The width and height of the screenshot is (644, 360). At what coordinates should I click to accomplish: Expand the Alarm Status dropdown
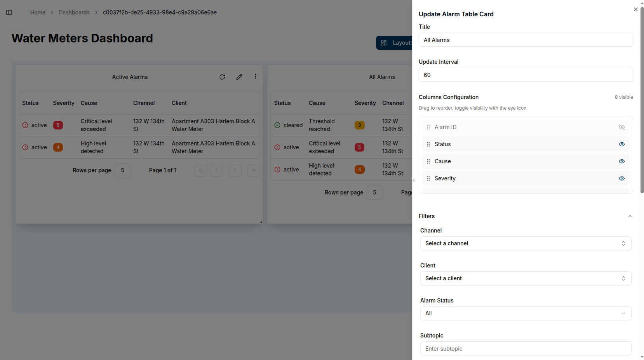click(526, 313)
